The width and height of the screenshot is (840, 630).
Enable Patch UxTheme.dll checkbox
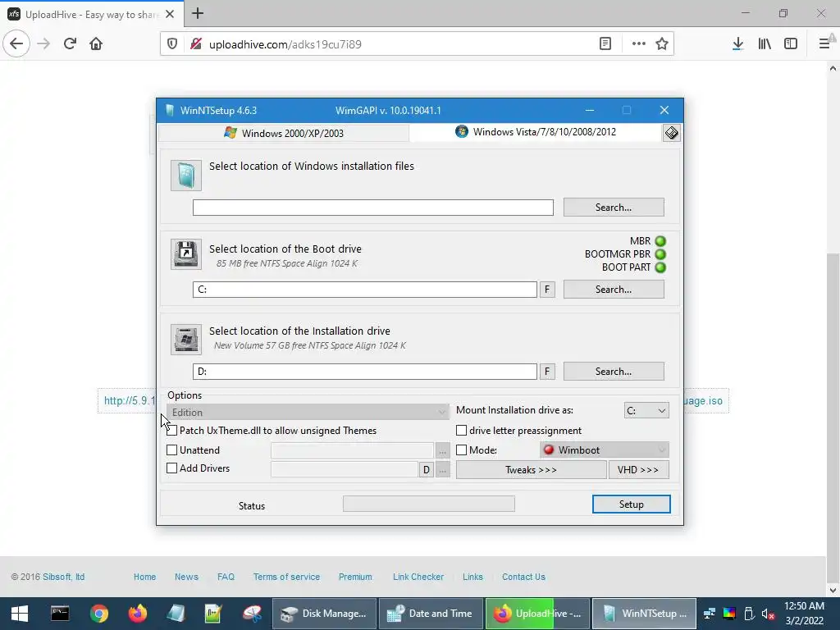172,430
